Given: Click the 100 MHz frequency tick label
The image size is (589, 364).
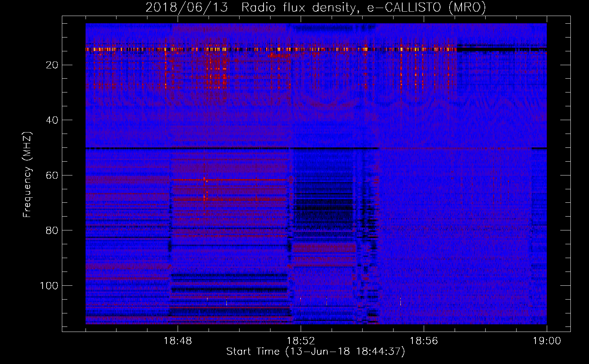Looking at the screenshot, I should point(49,286).
